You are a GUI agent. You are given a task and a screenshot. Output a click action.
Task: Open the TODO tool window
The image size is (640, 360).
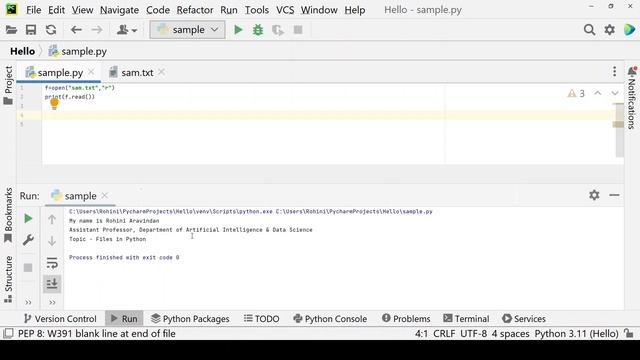[262, 319]
